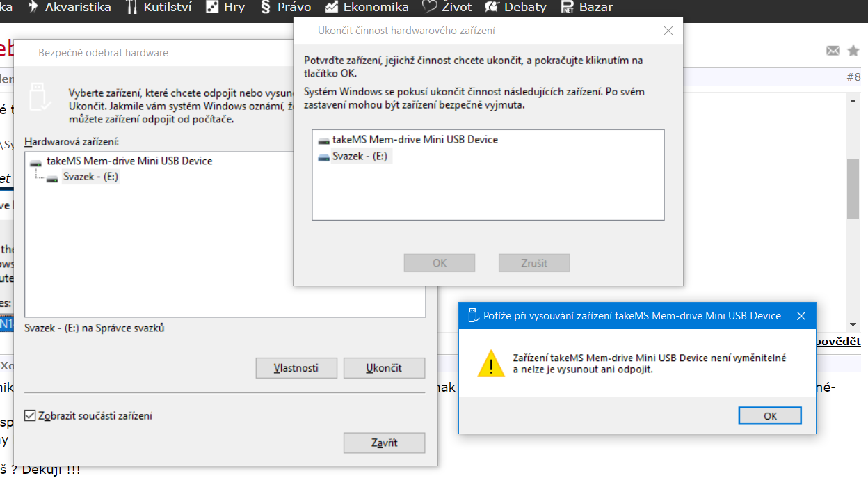
Task: Click the drive icon of the hardware tree's Svazek node
Action: tap(52, 178)
